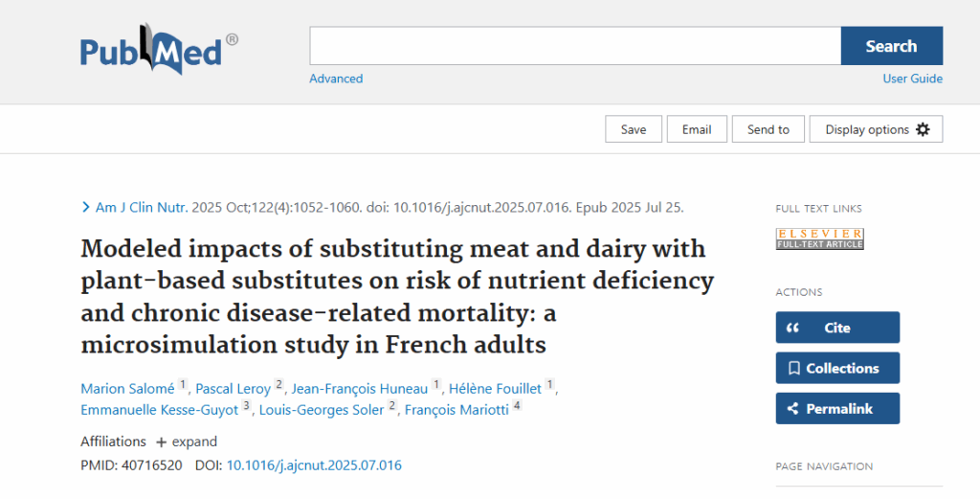Click the bookmark Collections icon

click(x=793, y=368)
